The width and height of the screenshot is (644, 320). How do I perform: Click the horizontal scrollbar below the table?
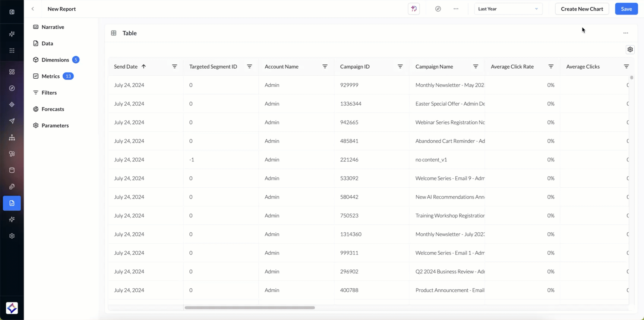click(250, 308)
